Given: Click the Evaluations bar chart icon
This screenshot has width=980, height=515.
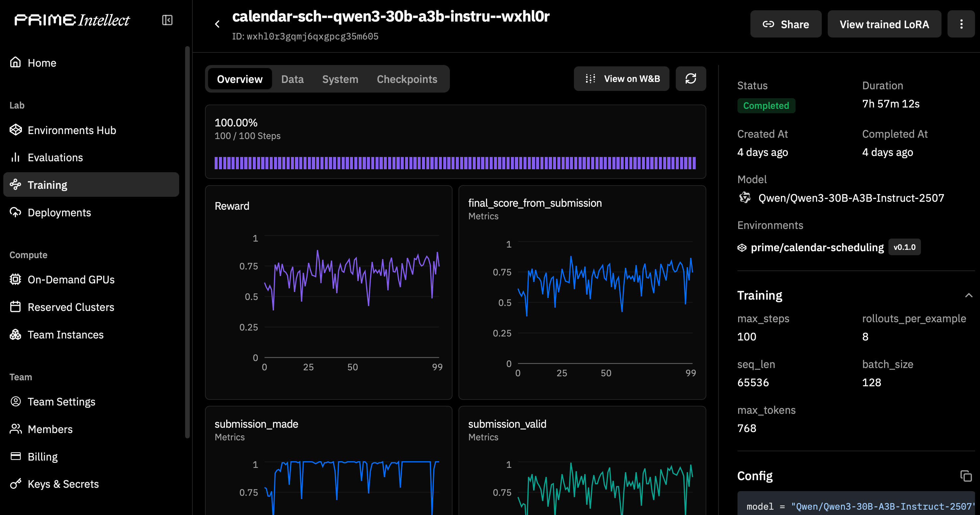Looking at the screenshot, I should pos(15,157).
